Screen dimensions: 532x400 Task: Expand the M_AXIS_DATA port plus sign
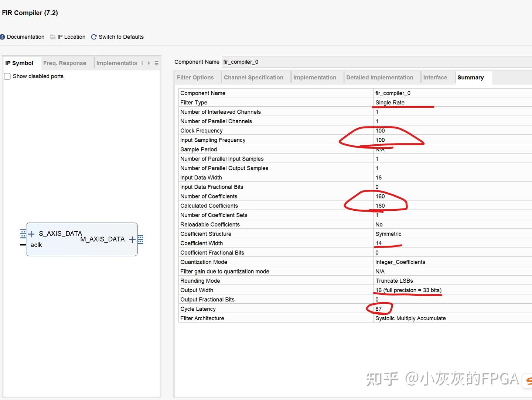coord(132,239)
